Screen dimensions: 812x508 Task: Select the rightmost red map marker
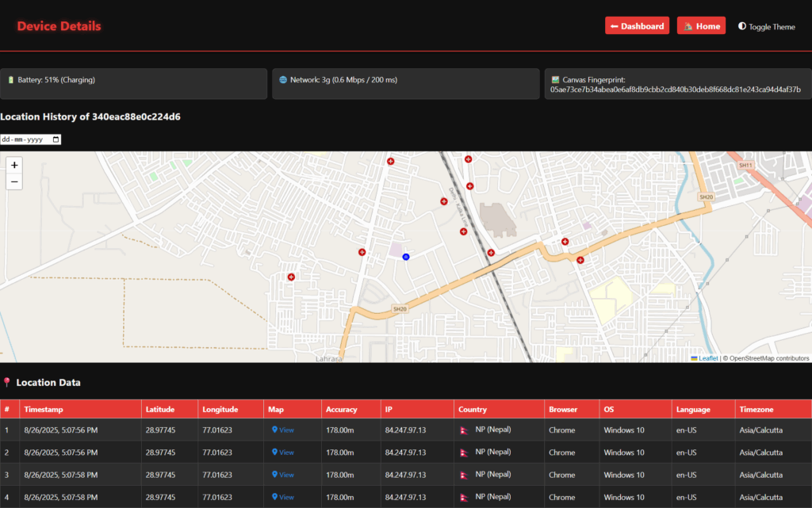580,260
